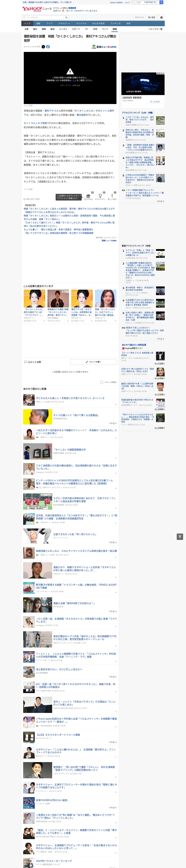Toggle the コメント非表示 checkbox
This screenshot has height=868, width=186.
click(102, 382)
